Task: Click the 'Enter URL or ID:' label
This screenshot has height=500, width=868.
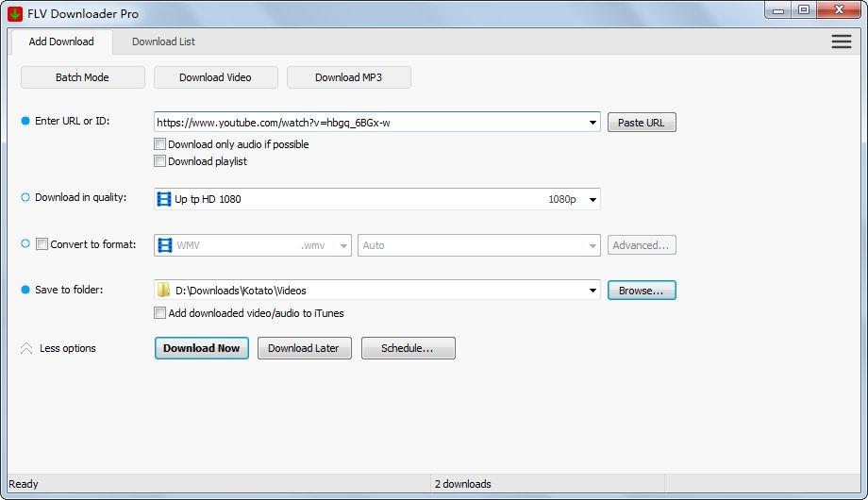Action: pyautogui.click(x=73, y=121)
